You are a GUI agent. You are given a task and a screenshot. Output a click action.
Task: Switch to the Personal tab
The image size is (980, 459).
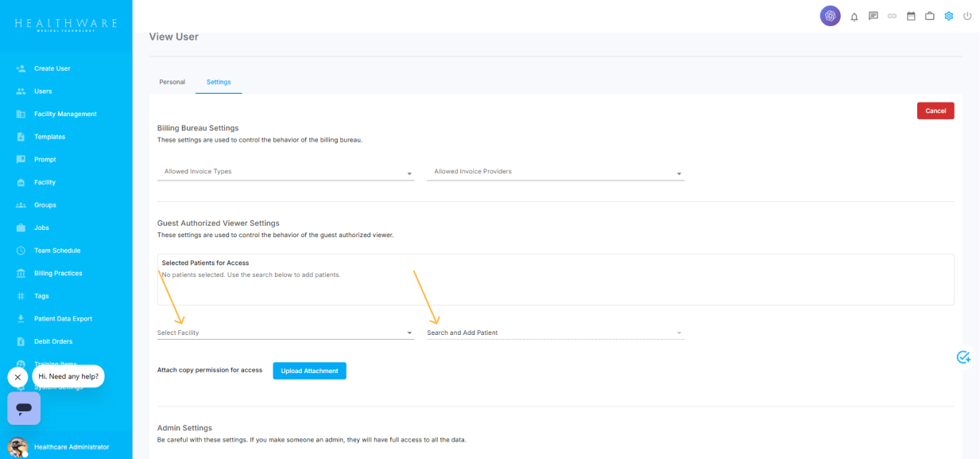pyautogui.click(x=172, y=82)
